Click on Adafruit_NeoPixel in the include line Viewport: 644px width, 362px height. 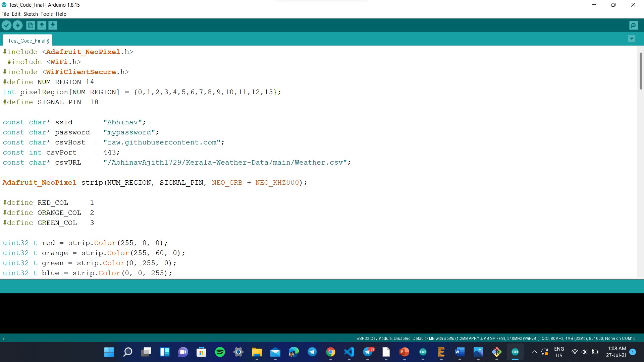pyautogui.click(x=83, y=52)
